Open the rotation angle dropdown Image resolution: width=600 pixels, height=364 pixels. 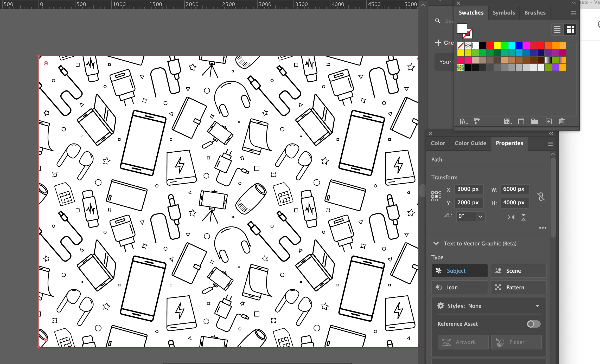point(480,216)
